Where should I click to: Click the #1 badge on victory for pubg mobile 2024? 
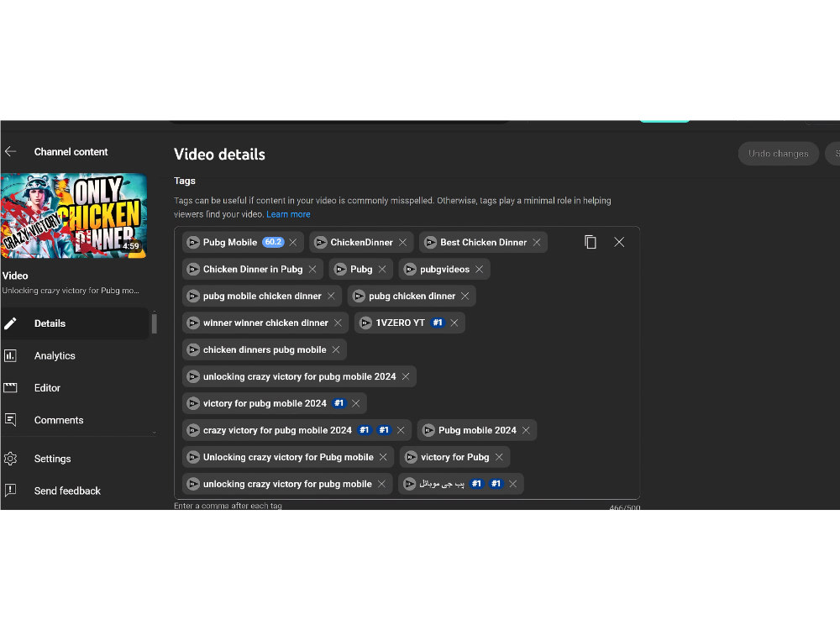339,403
